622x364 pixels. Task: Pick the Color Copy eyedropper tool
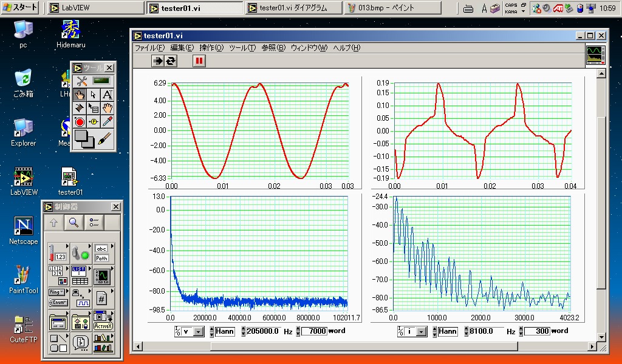[x=108, y=121]
